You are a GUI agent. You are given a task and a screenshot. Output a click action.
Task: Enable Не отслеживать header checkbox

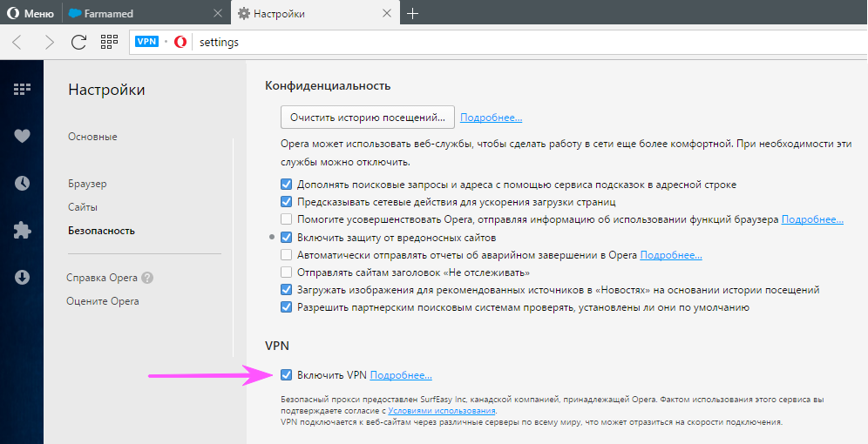pos(286,272)
